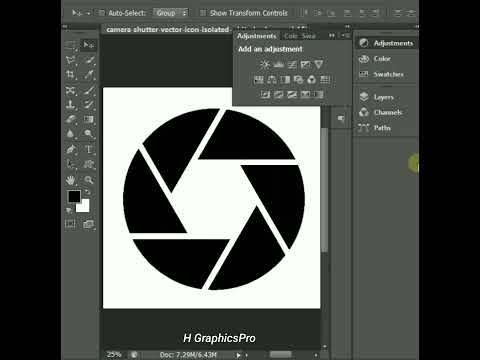Switch to the Swatches tab
Screen dimensions: 480x360
(x=308, y=36)
